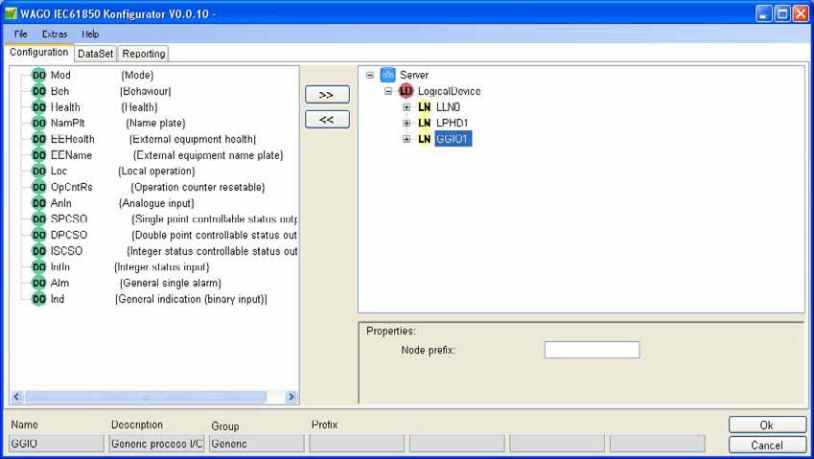Screen dimensions: 814x459
Task: Click the DO icon beside AnIn
Action: 39,203
